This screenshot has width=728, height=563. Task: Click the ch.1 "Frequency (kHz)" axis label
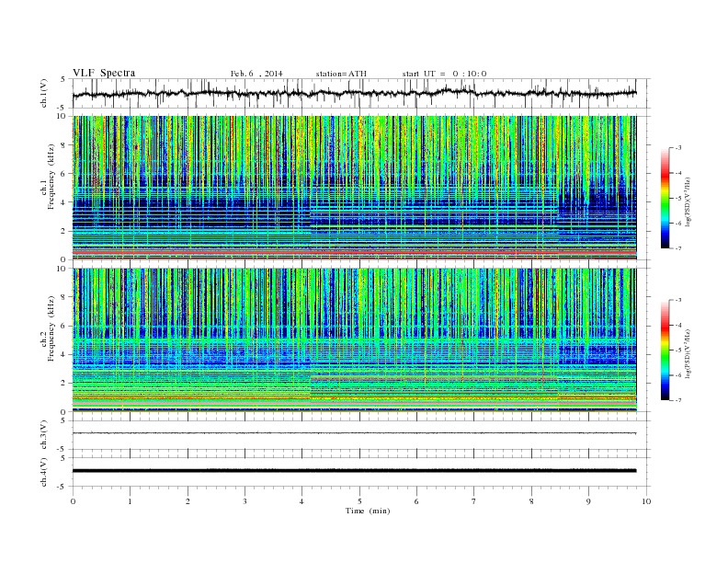point(51,177)
